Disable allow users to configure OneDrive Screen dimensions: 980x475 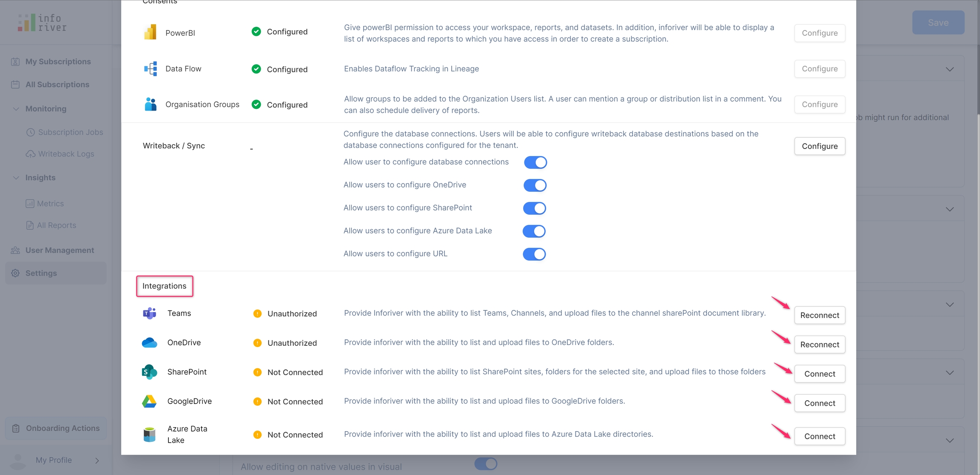coord(535,185)
